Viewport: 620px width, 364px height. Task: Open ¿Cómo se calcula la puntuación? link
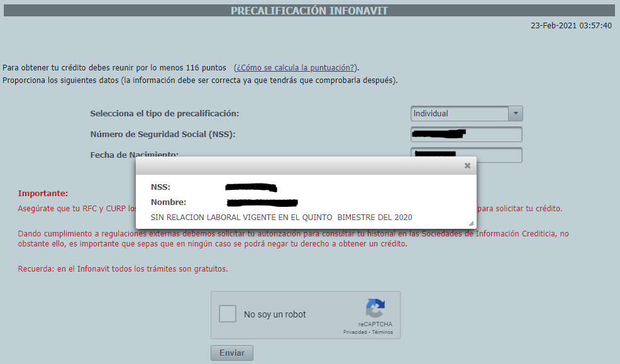(x=296, y=68)
